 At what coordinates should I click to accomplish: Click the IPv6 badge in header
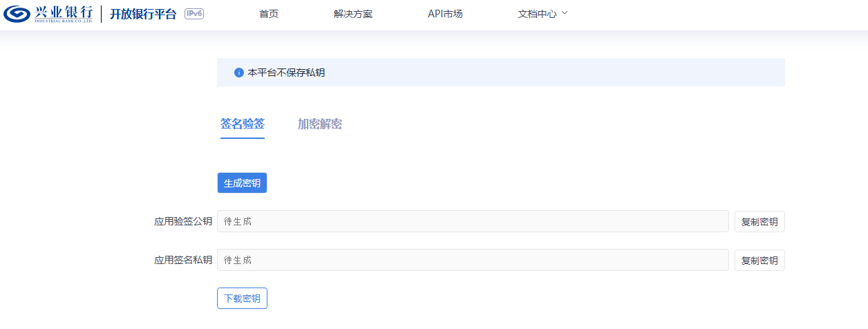[194, 14]
